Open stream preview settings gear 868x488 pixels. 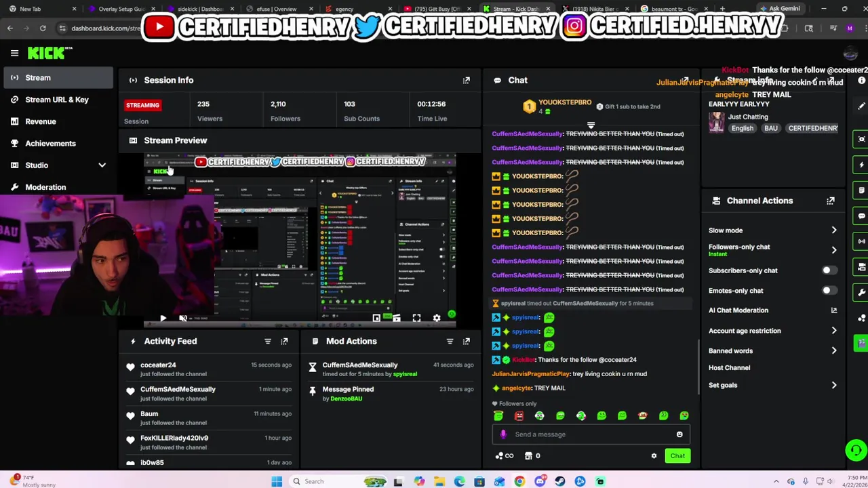point(437,318)
